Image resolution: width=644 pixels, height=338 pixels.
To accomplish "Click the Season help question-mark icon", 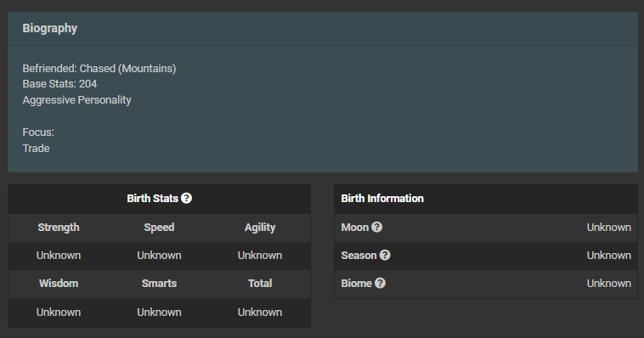I will [x=385, y=255].
